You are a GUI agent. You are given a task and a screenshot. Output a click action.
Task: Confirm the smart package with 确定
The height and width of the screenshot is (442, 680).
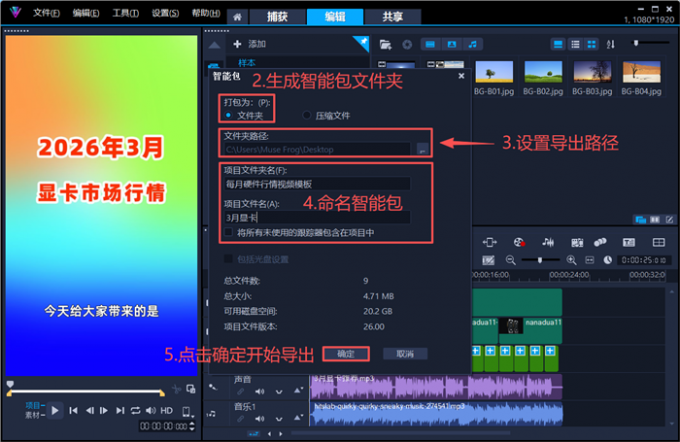346,354
